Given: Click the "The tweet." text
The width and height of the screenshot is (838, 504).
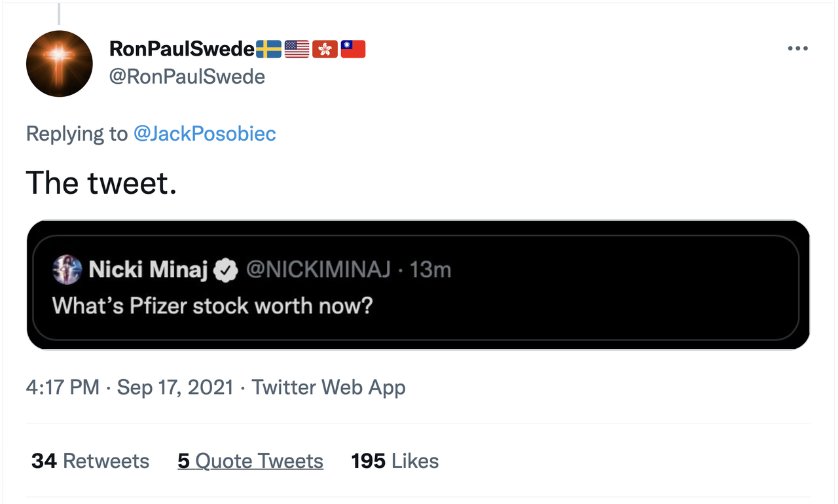Looking at the screenshot, I should coord(101,183).
